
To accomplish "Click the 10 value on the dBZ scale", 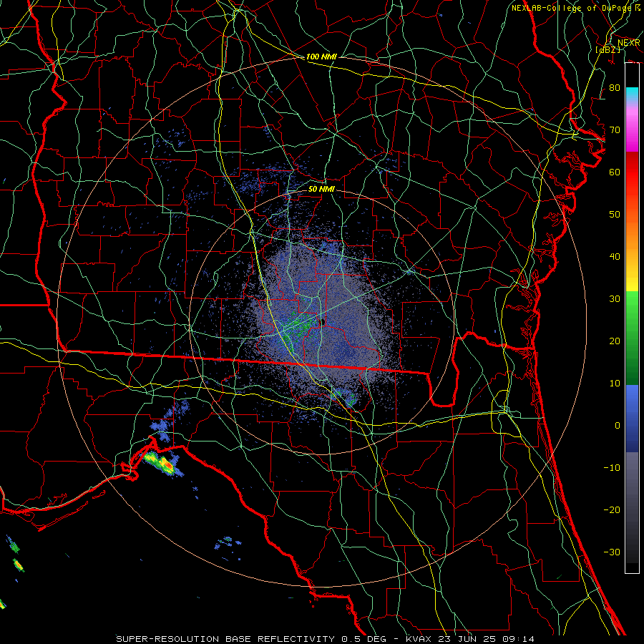I will tap(615, 384).
